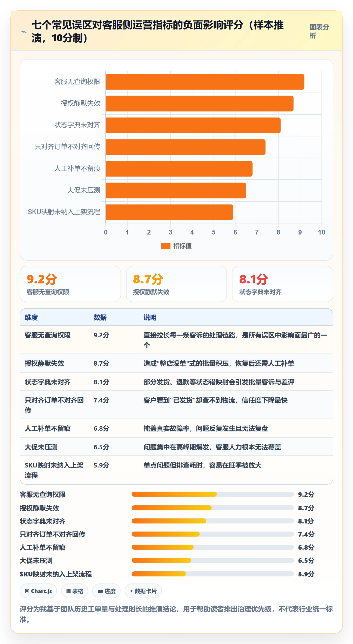Click the 授权静默失效 progress bar
This screenshot has width=353, height=644.
(x=213, y=508)
